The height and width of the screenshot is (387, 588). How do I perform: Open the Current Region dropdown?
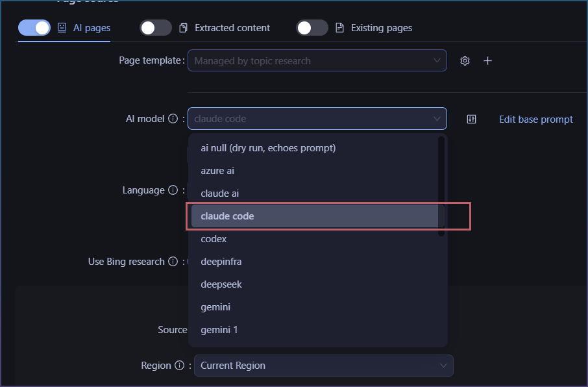tap(324, 365)
